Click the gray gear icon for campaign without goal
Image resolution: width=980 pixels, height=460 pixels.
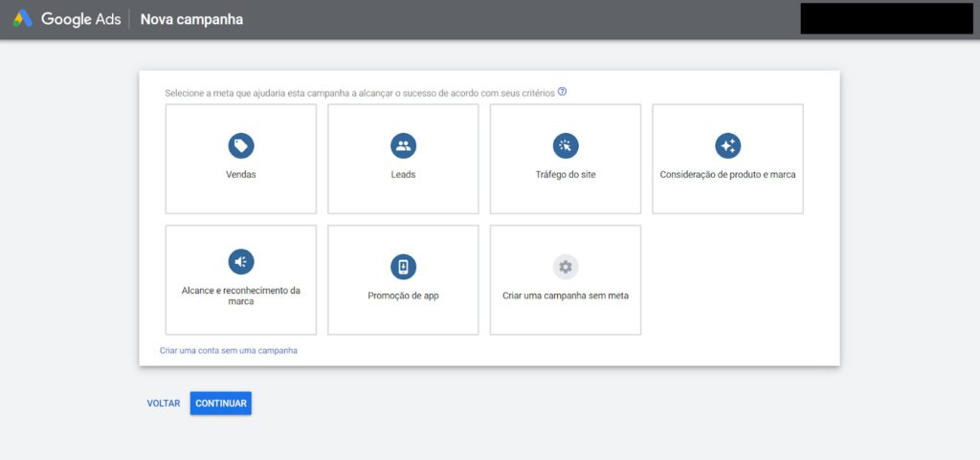coord(566,267)
